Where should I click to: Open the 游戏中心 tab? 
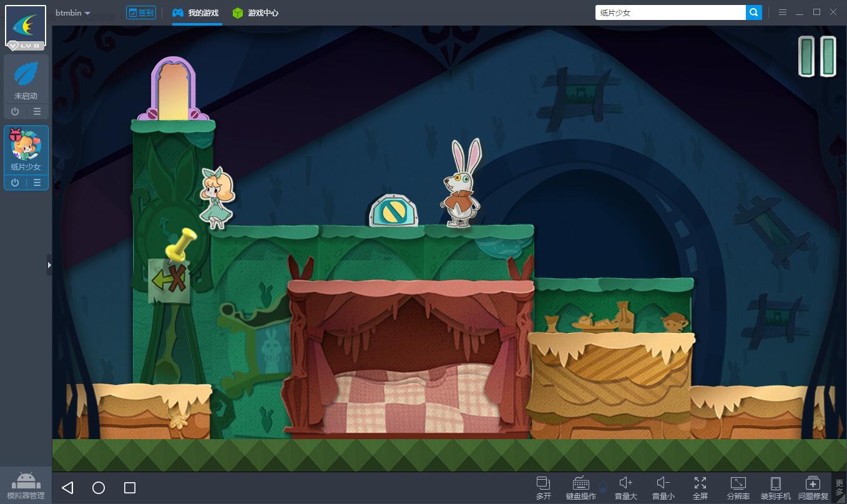pos(255,12)
